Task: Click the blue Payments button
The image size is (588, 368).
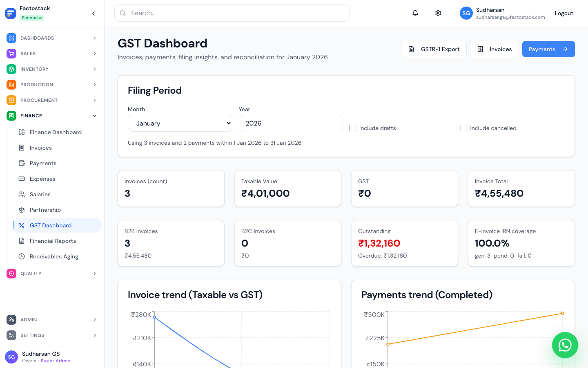Action: pos(548,49)
